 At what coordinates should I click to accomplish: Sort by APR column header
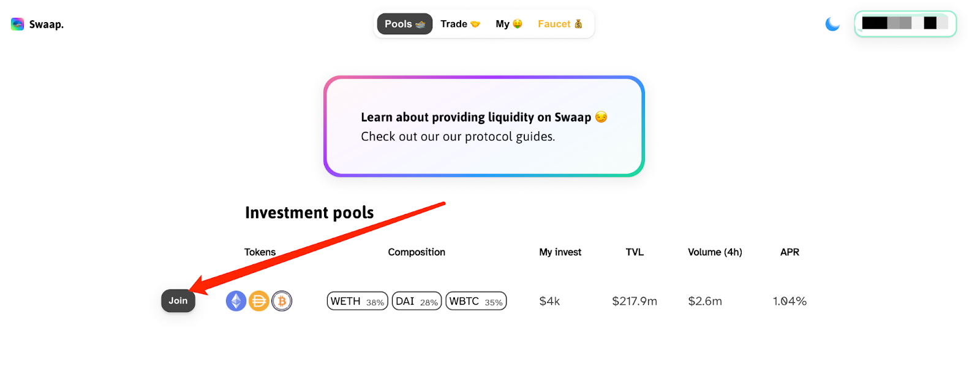click(790, 252)
